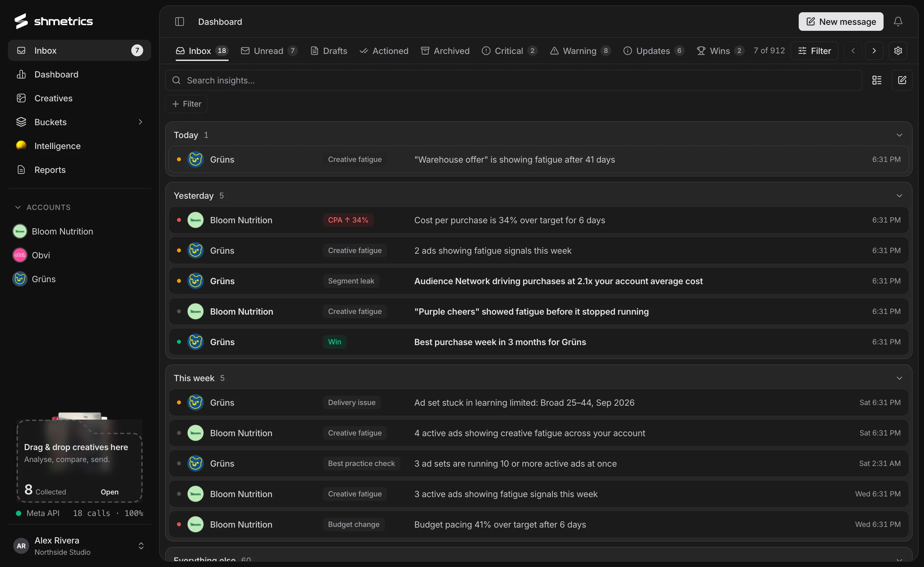Toggle status dot on Audience Network row
Viewport: 924px width, 567px height.
179,281
